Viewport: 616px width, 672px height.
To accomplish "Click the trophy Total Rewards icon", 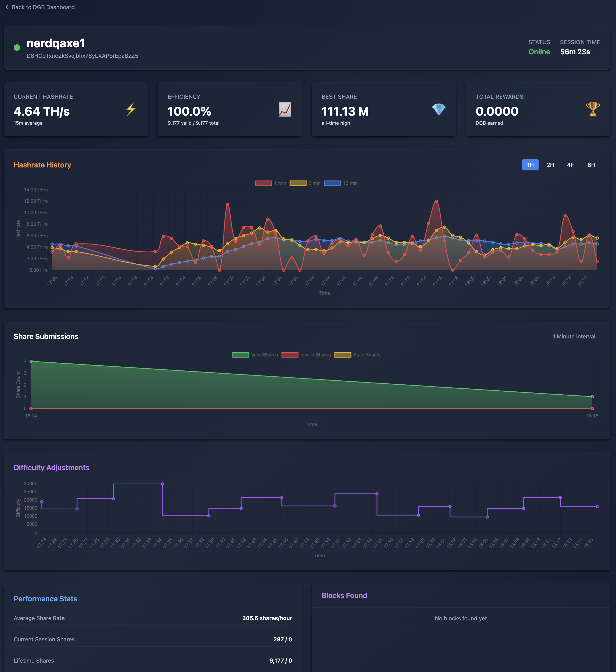I will click(592, 109).
